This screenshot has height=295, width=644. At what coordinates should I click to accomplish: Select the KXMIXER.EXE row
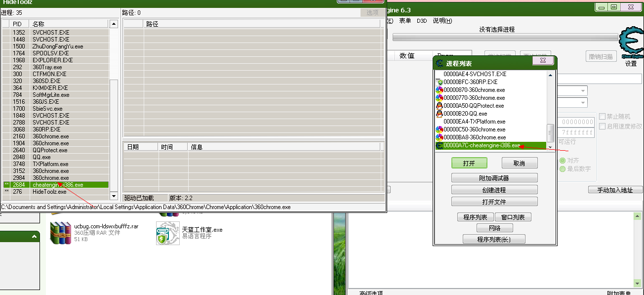55,88
